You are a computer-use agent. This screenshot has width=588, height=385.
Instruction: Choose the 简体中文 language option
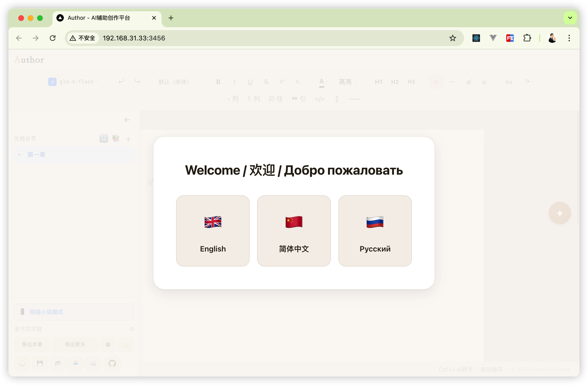(x=294, y=231)
